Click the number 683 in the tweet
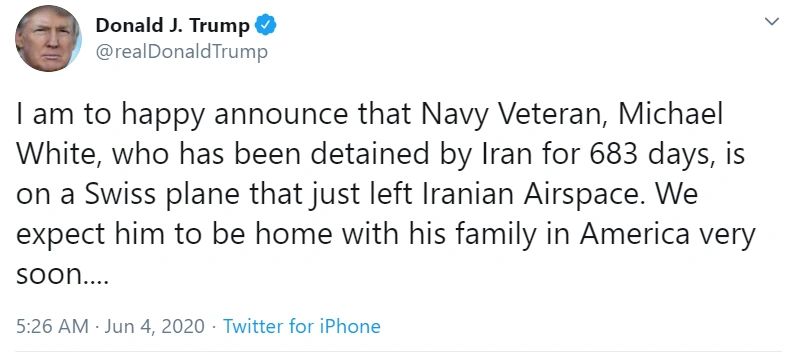 (x=614, y=154)
